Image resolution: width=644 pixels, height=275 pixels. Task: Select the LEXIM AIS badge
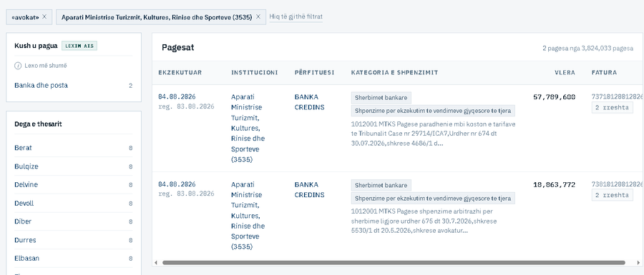click(79, 46)
